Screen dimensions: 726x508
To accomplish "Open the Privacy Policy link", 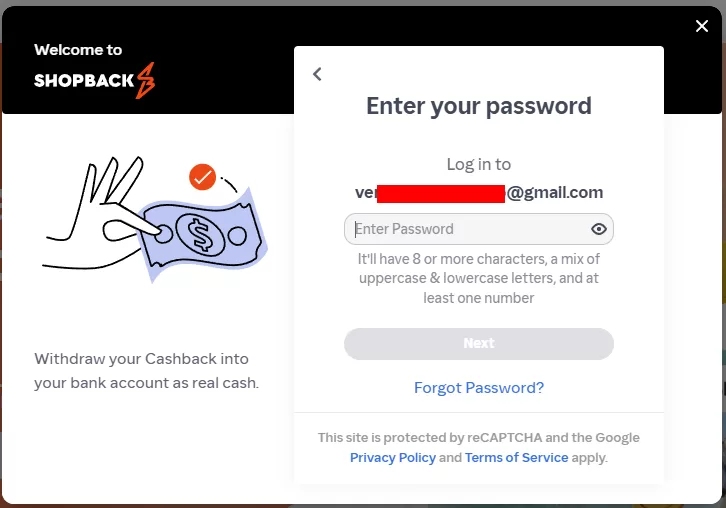I will tap(393, 457).
